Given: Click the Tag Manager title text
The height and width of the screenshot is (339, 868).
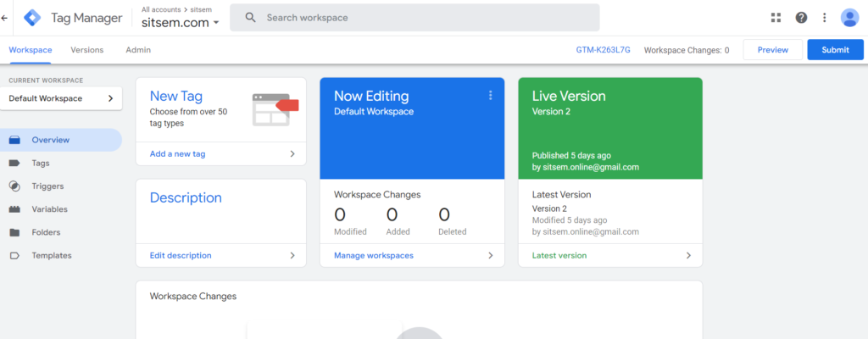Looking at the screenshot, I should point(86,18).
